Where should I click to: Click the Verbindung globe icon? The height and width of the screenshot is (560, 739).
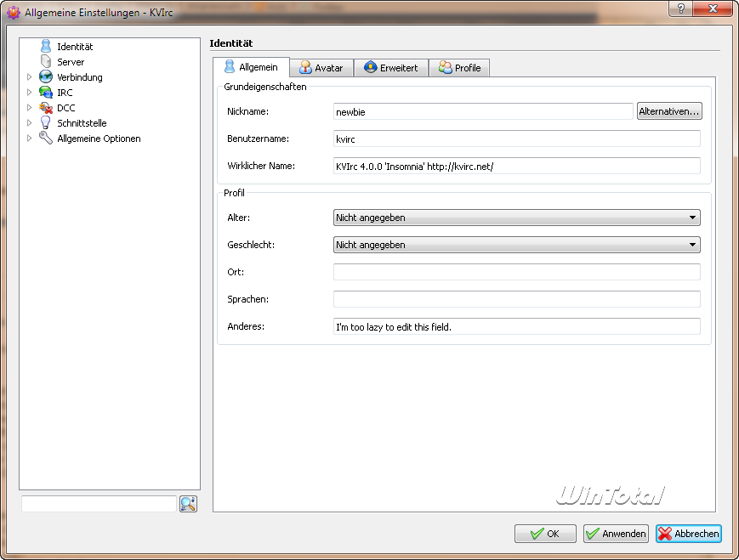click(46, 76)
